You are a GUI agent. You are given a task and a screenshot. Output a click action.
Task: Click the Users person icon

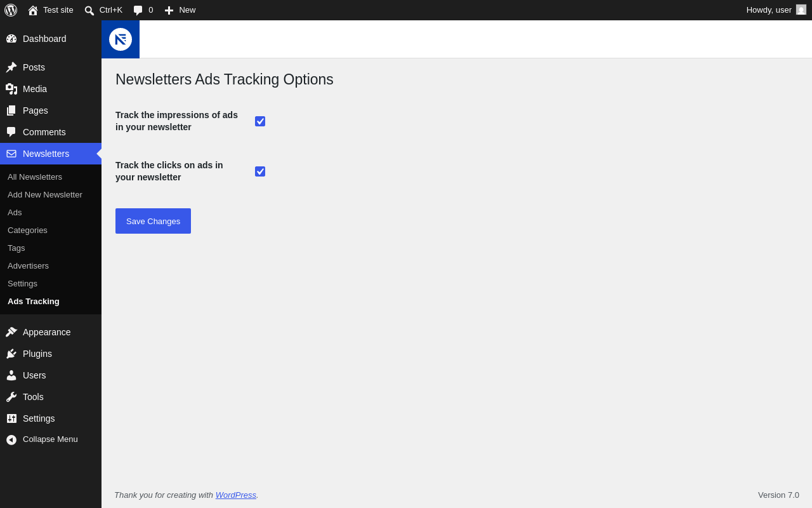click(11, 375)
